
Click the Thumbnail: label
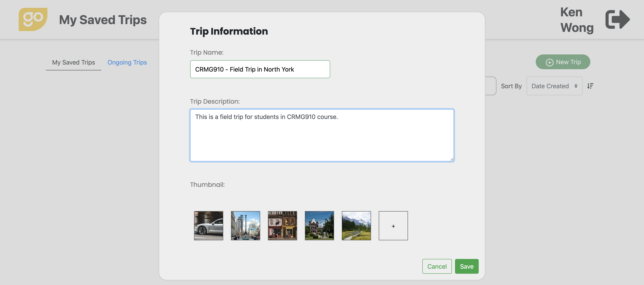pyautogui.click(x=207, y=184)
